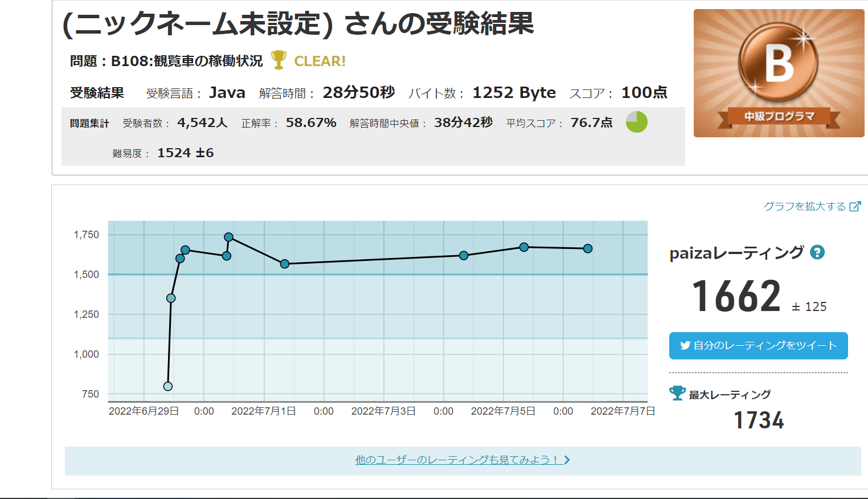Click the 中級プログラマ ribbon label
868x499 pixels.
(779, 117)
